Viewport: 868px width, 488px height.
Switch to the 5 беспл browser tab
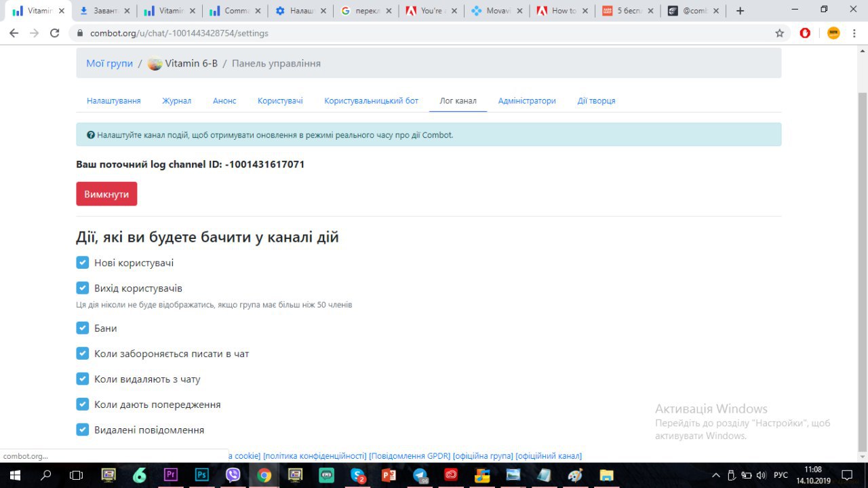click(x=629, y=11)
